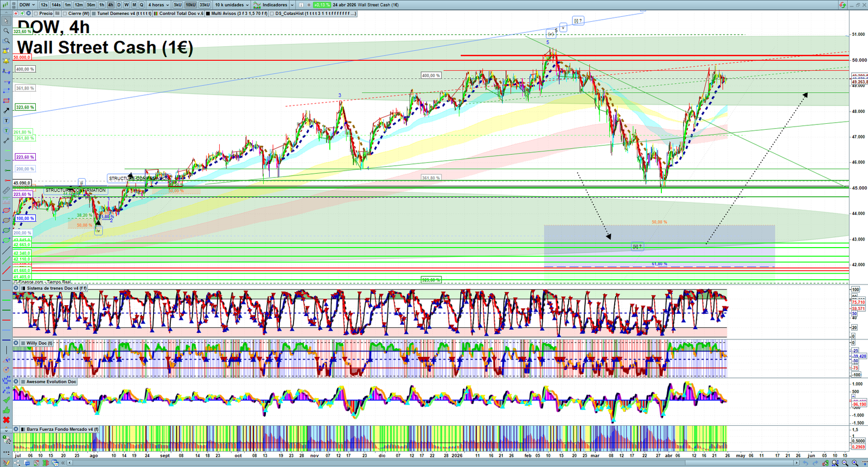Viewport: 868px width, 467px height.
Task: Click the green plus icon beside Precio
Action: click(22, 14)
